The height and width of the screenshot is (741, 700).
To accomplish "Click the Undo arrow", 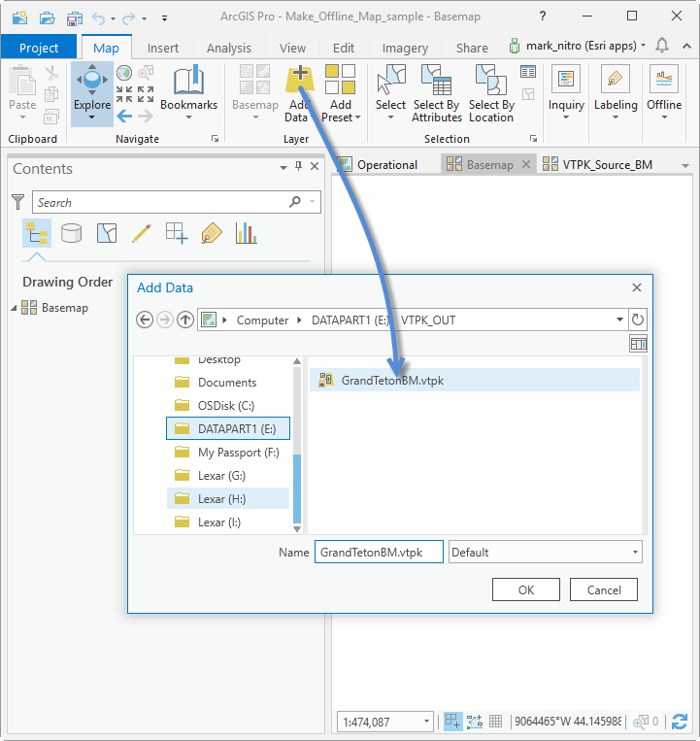I will (x=98, y=18).
